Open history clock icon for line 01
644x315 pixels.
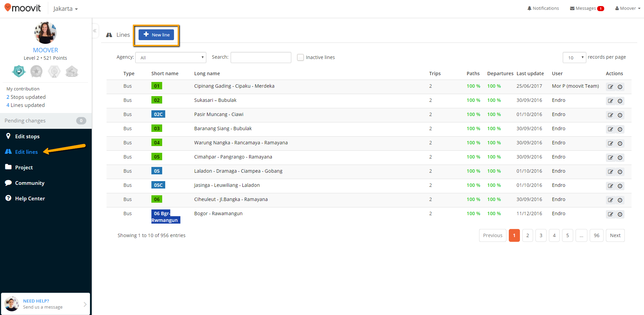(x=620, y=87)
